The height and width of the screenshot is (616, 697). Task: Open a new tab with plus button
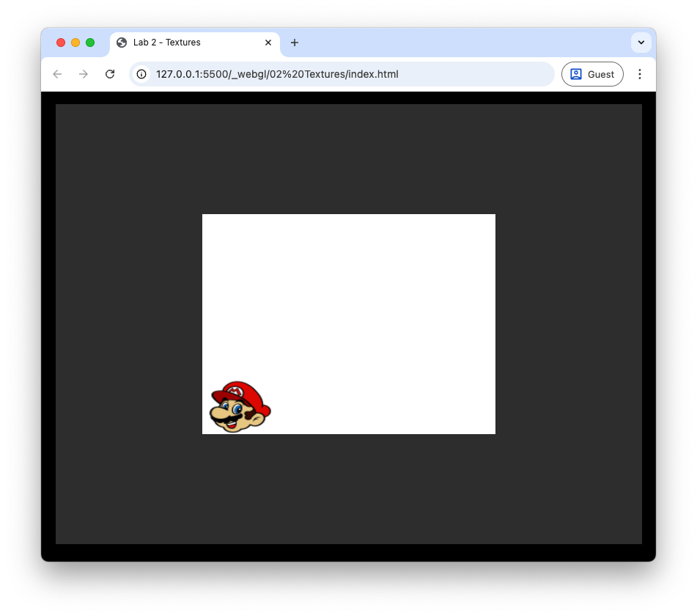(x=295, y=43)
